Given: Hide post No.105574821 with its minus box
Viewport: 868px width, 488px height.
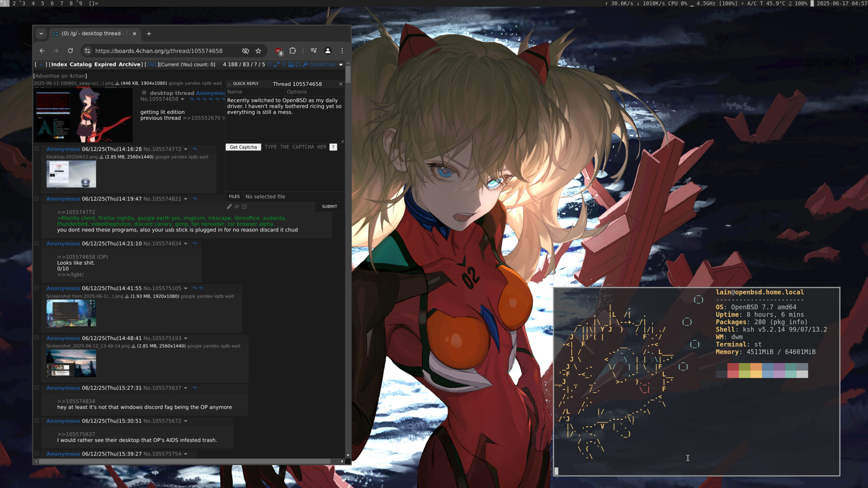Looking at the screenshot, I should pyautogui.click(x=37, y=198).
